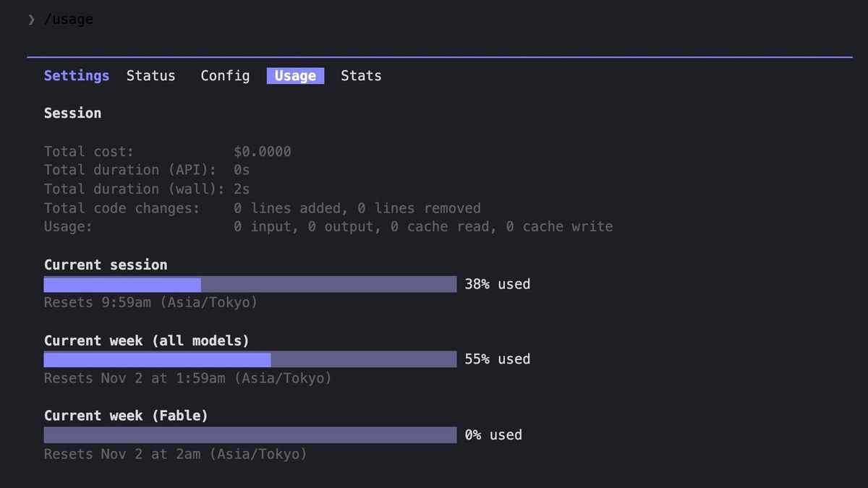Click the Usage: row label
Viewport: 868px width, 488px height.
tap(69, 227)
